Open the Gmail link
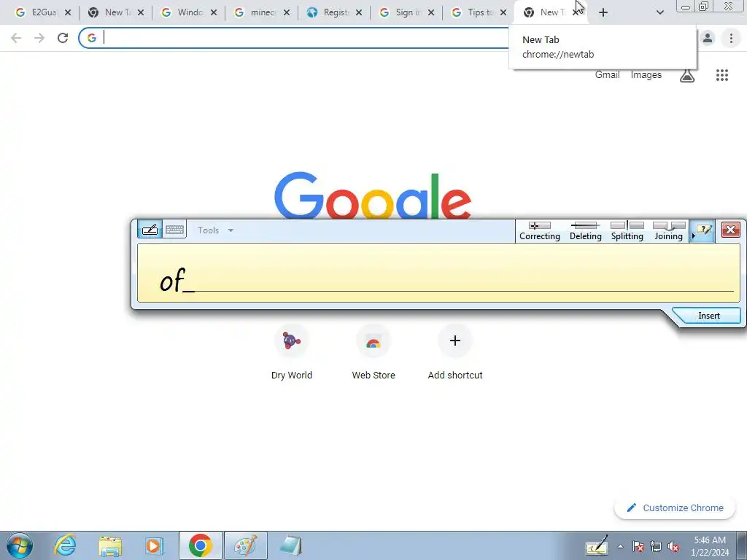This screenshot has width=747, height=560. pos(607,75)
